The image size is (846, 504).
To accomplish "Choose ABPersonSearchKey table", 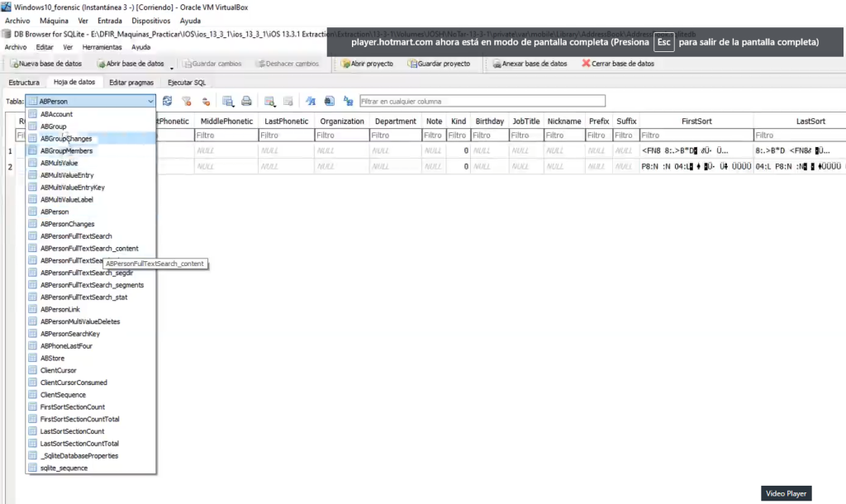I will point(91,334).
